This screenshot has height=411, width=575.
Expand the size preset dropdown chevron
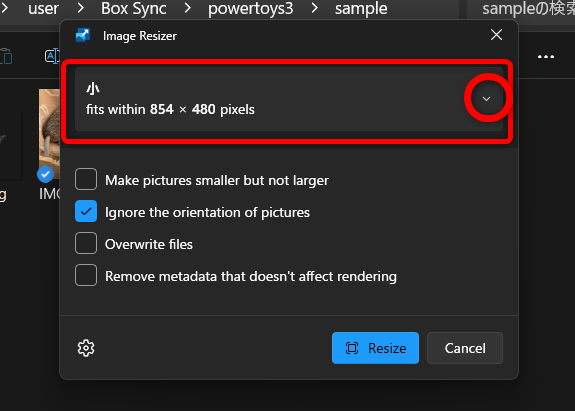pyautogui.click(x=486, y=99)
